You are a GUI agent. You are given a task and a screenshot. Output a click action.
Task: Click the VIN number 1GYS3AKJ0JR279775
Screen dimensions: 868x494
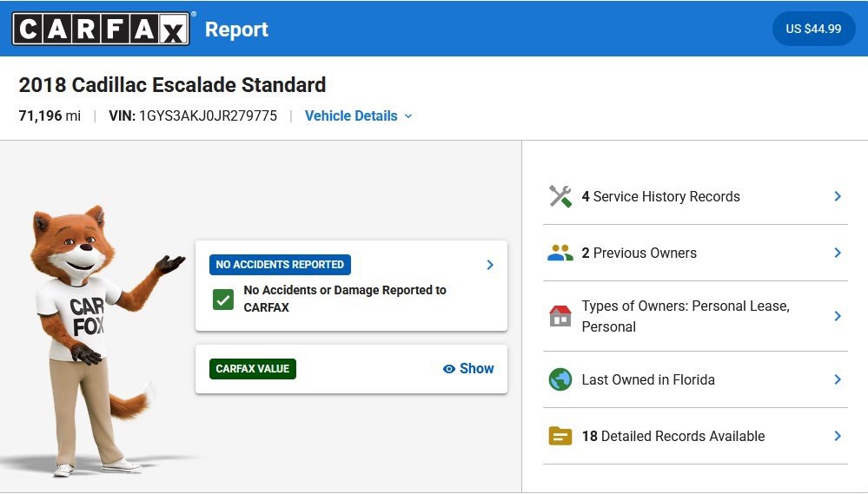[208, 115]
